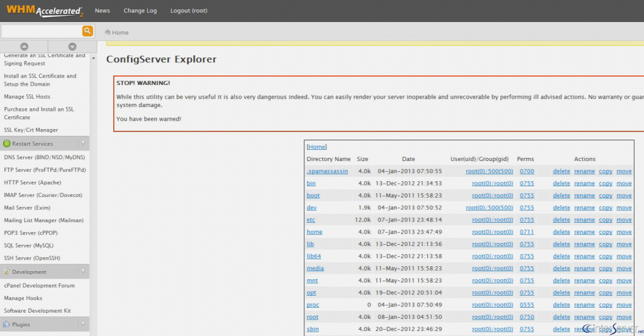The height and width of the screenshot is (336, 644).
Task: Collapse the Development section arrow
Action: pyautogui.click(x=83, y=272)
